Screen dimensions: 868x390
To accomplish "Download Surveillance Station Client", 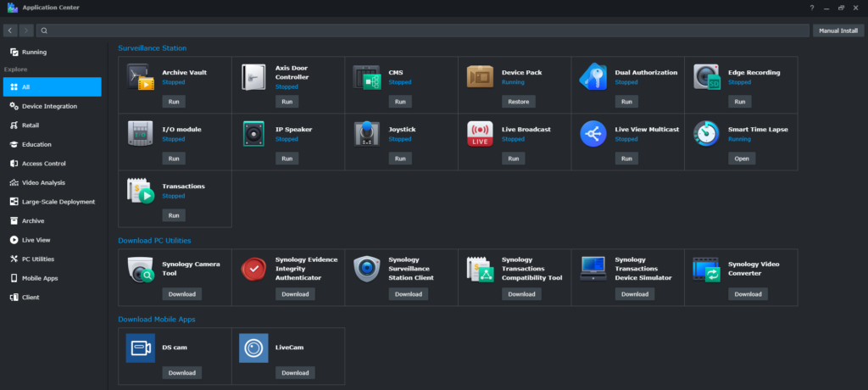I will pyautogui.click(x=409, y=293).
